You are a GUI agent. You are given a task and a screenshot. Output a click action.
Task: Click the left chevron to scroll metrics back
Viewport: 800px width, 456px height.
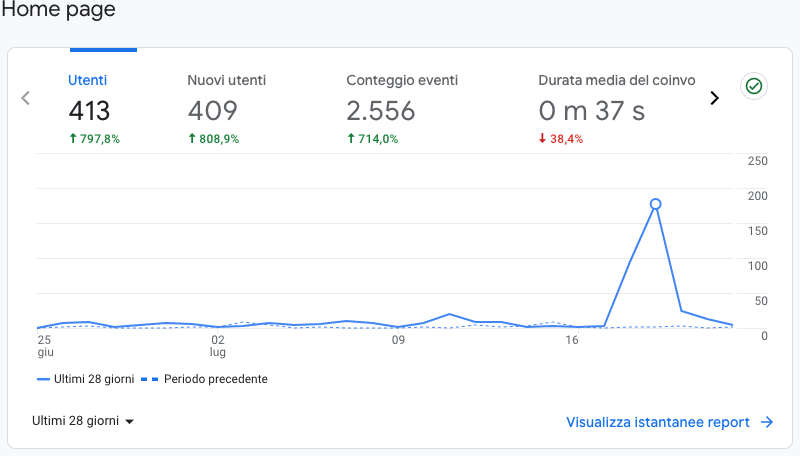pos(26,98)
